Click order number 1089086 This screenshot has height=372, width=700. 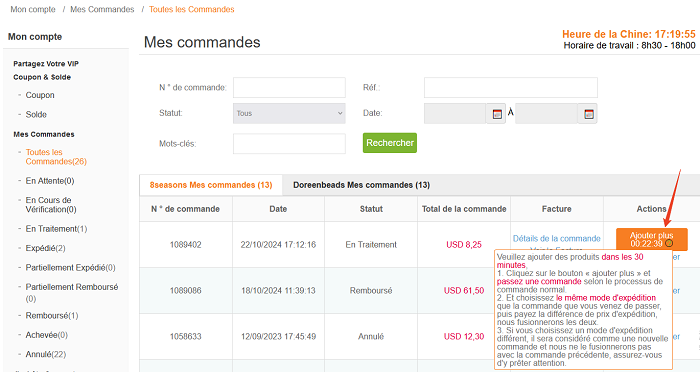click(185, 291)
